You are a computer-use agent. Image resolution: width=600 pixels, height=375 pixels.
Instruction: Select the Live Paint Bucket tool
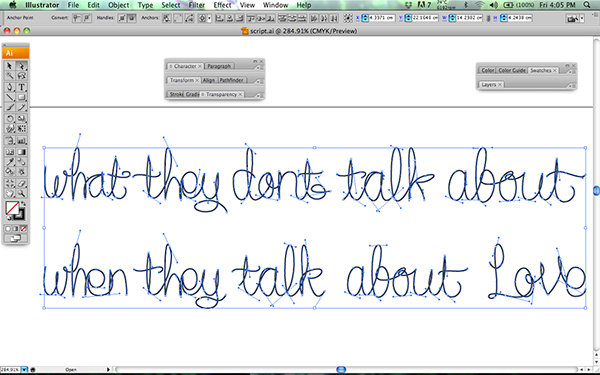click(10, 172)
